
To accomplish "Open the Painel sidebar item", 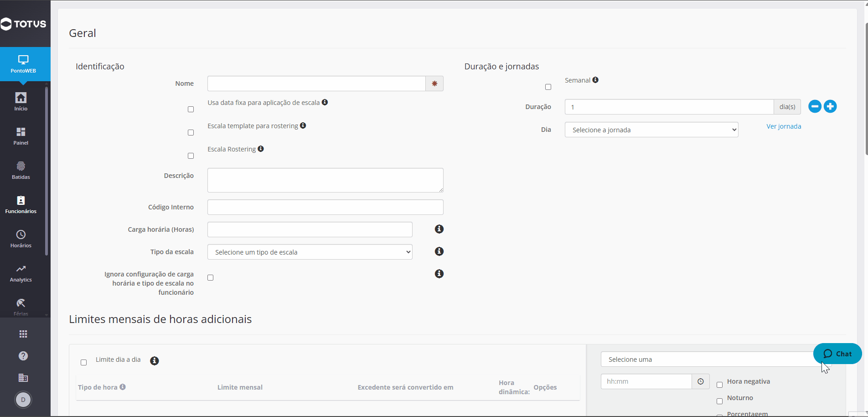I will (21, 136).
